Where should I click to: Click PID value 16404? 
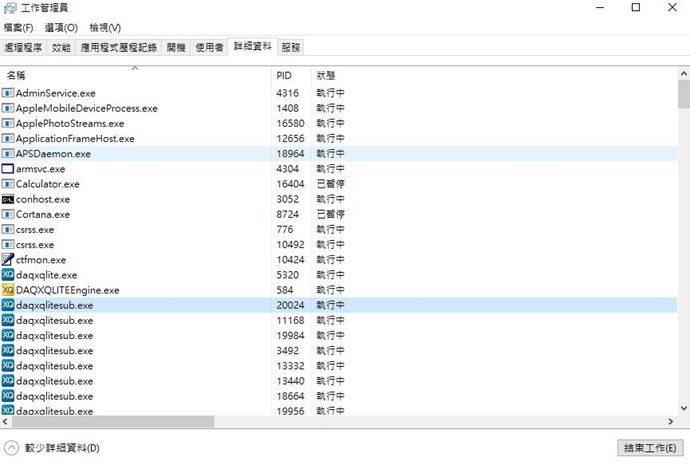[290, 184]
